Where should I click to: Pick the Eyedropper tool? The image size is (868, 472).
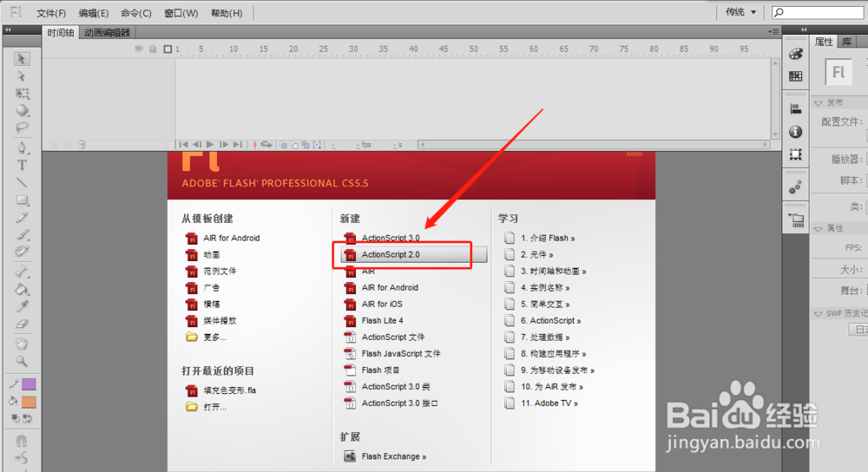[22, 306]
